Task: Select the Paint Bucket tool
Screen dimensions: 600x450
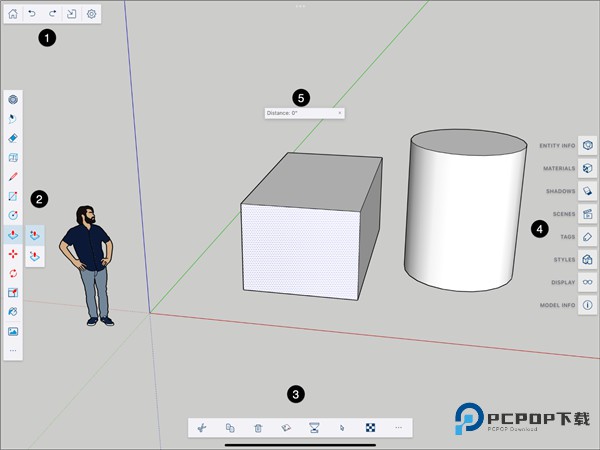Action: pyautogui.click(x=13, y=311)
